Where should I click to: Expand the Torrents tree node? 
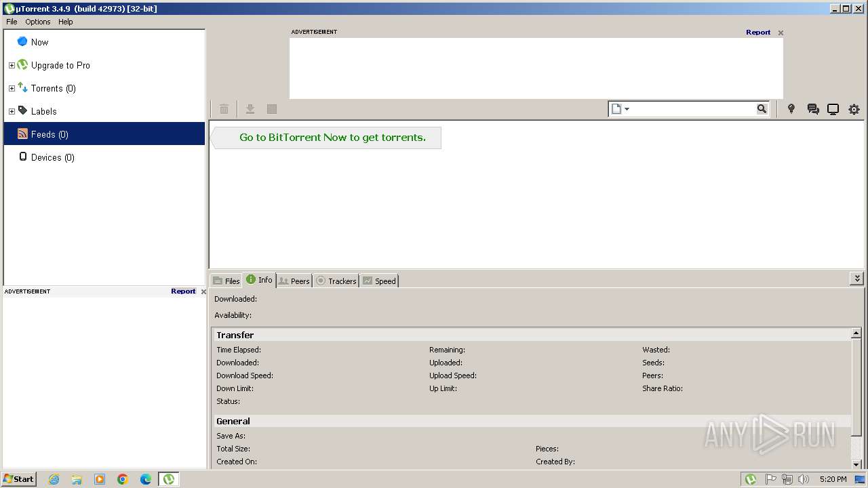click(x=12, y=89)
